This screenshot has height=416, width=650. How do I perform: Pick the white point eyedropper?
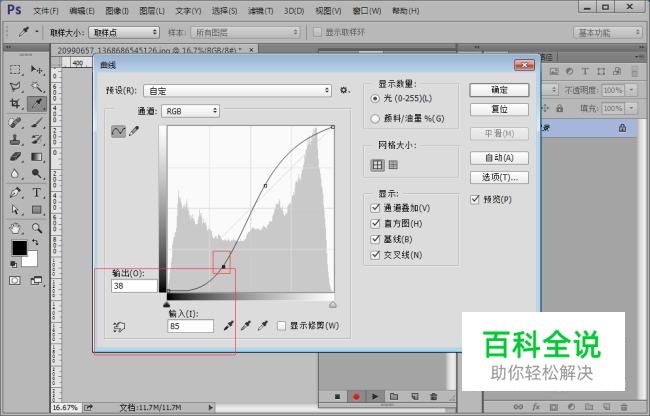pos(263,326)
